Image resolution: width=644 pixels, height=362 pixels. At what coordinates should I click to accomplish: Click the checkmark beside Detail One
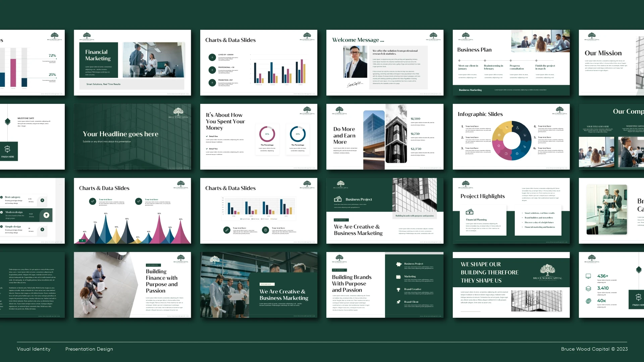(207, 136)
